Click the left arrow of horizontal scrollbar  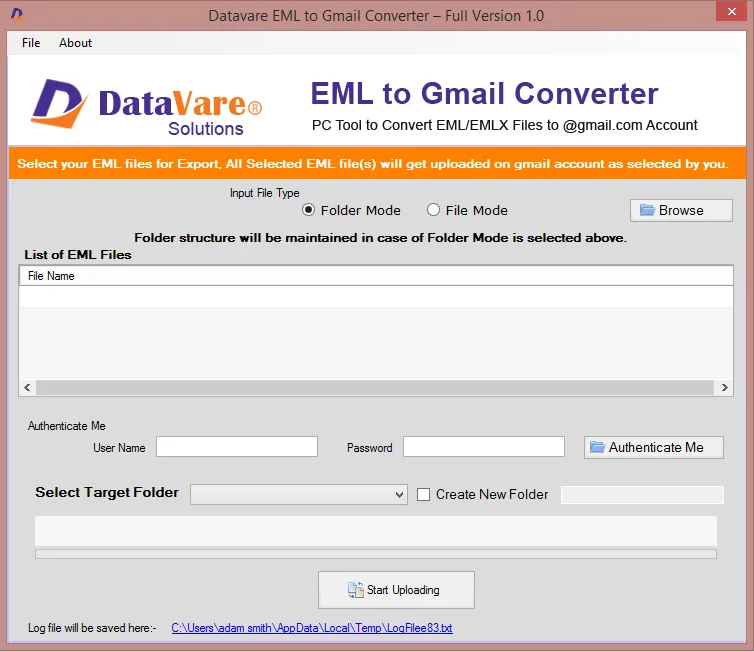(x=27, y=388)
